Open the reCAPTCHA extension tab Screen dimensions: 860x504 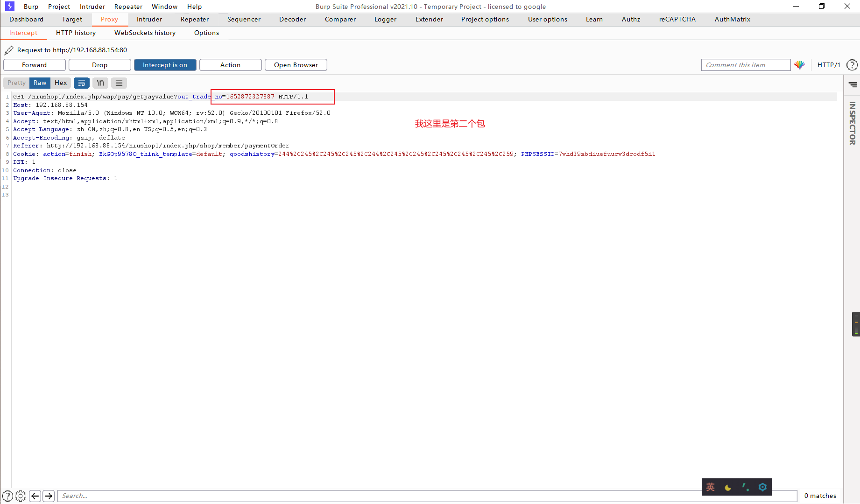coord(677,19)
